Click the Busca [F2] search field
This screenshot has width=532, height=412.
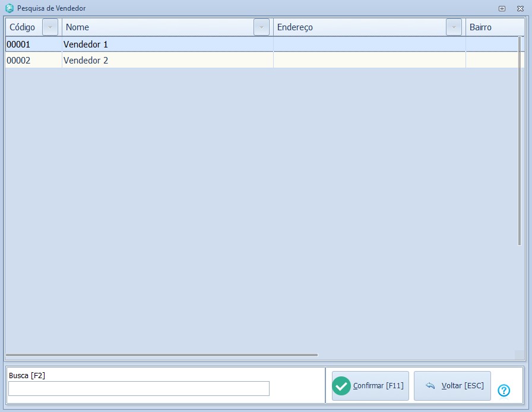[138, 388]
